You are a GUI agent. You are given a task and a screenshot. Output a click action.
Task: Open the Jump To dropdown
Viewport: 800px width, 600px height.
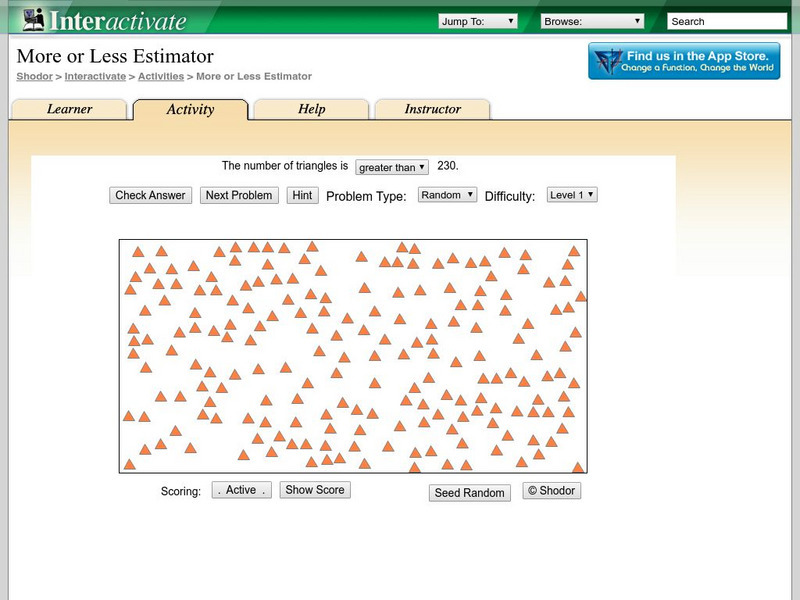477,21
